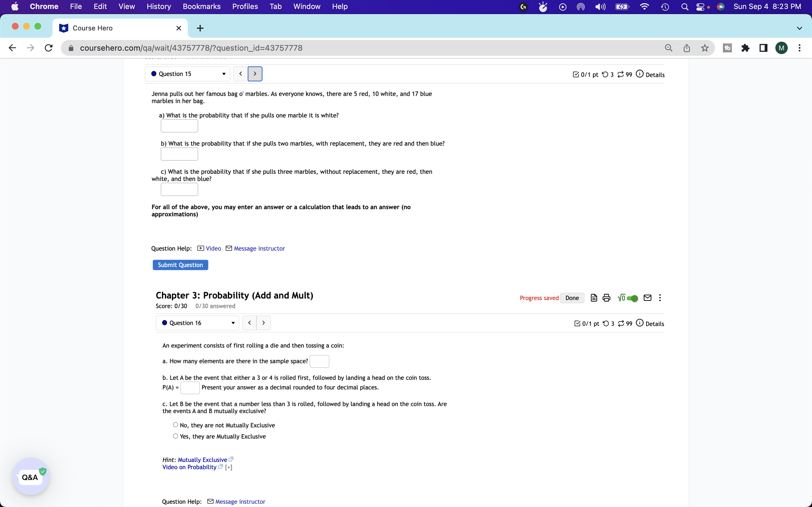
Task: Toggle the square root equation editor switch
Action: pyautogui.click(x=632, y=298)
